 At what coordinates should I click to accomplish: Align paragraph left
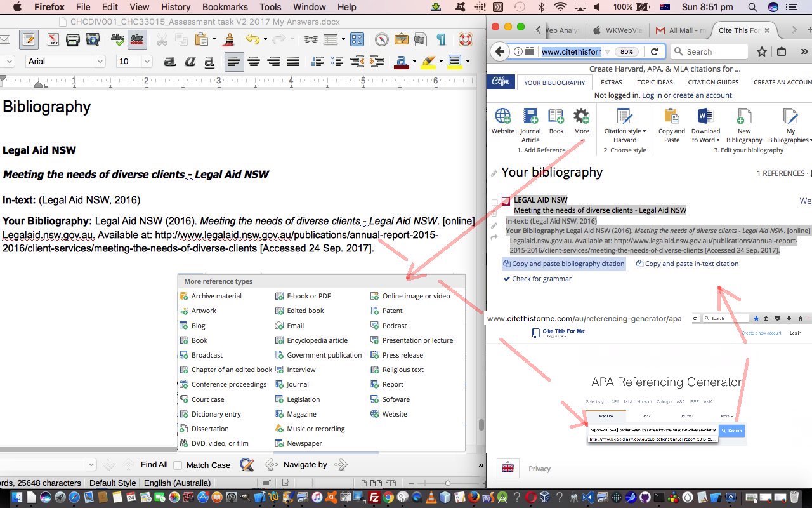click(234, 62)
